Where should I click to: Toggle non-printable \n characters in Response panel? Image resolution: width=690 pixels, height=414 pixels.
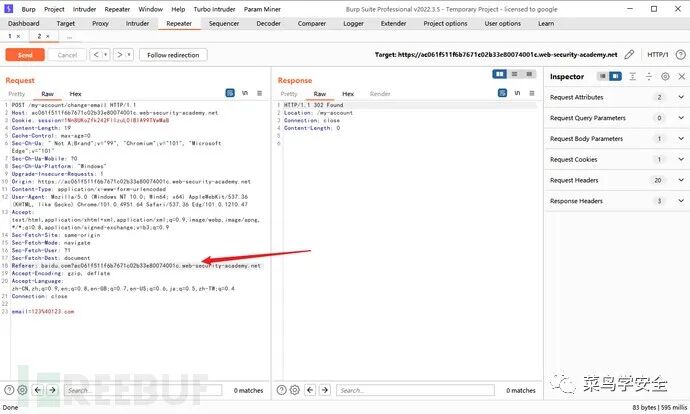pos(518,93)
